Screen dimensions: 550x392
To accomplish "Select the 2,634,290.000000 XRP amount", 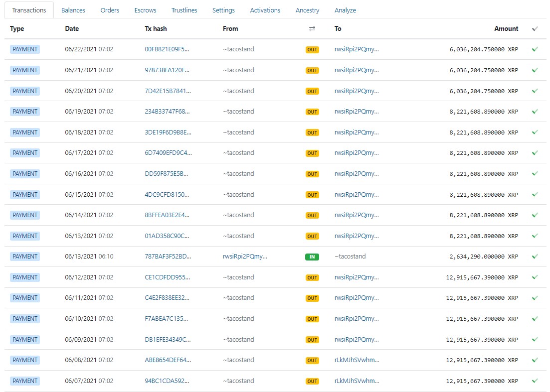I will [x=484, y=257].
